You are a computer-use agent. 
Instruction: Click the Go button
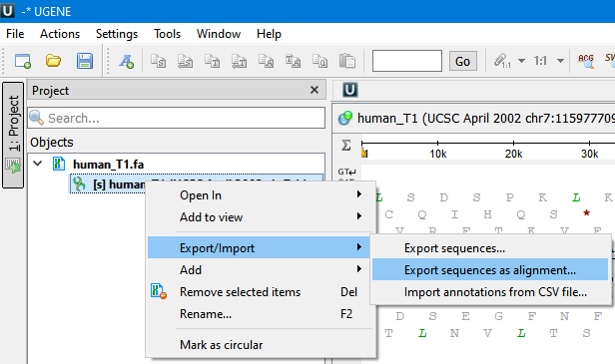pos(463,61)
